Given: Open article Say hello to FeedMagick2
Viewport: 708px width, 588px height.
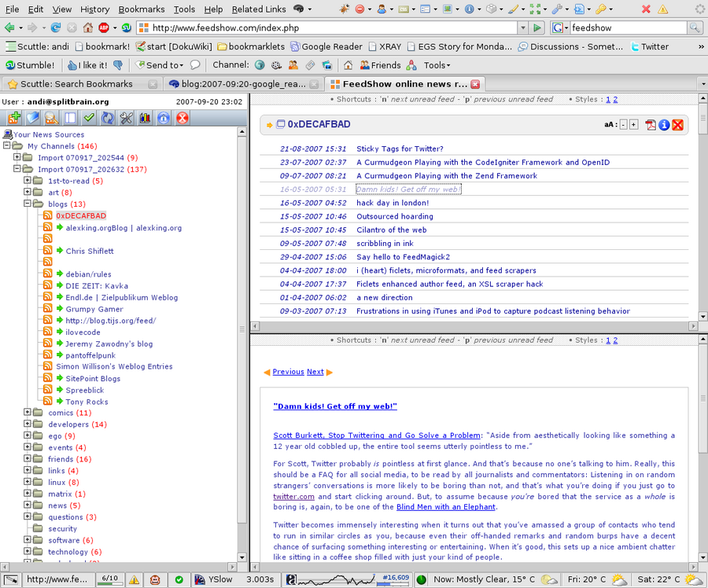Looking at the screenshot, I should pos(403,257).
